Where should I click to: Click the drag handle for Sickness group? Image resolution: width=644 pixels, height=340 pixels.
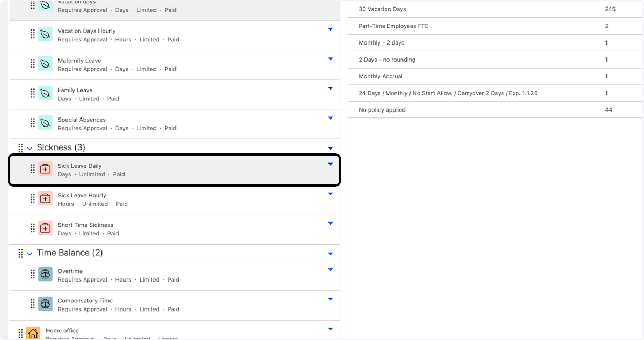point(20,147)
